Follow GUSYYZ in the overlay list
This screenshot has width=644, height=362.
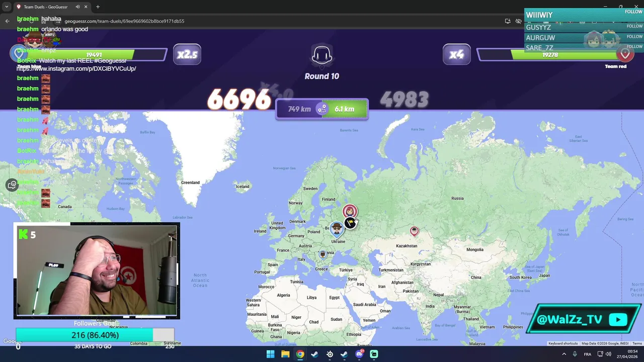click(634, 26)
